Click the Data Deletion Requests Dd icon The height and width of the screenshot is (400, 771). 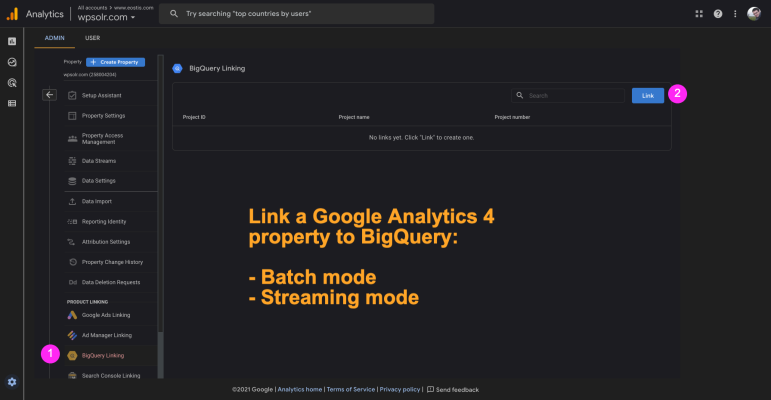[x=73, y=282]
